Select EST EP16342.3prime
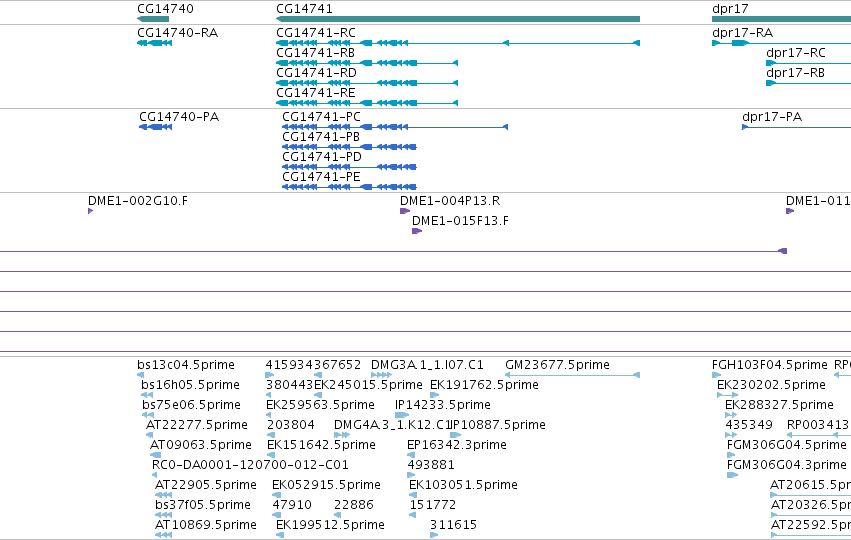 pyautogui.click(x=457, y=445)
